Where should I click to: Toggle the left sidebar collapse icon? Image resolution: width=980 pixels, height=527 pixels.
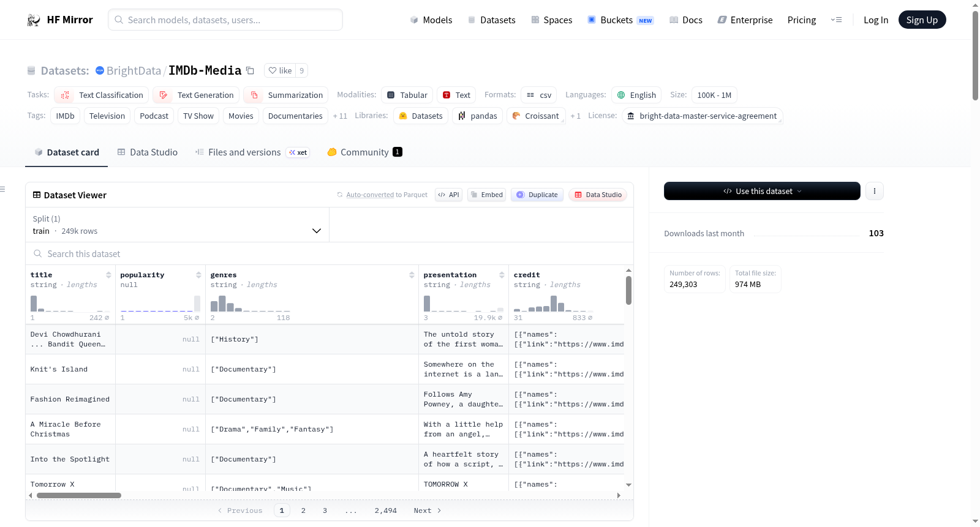2,189
